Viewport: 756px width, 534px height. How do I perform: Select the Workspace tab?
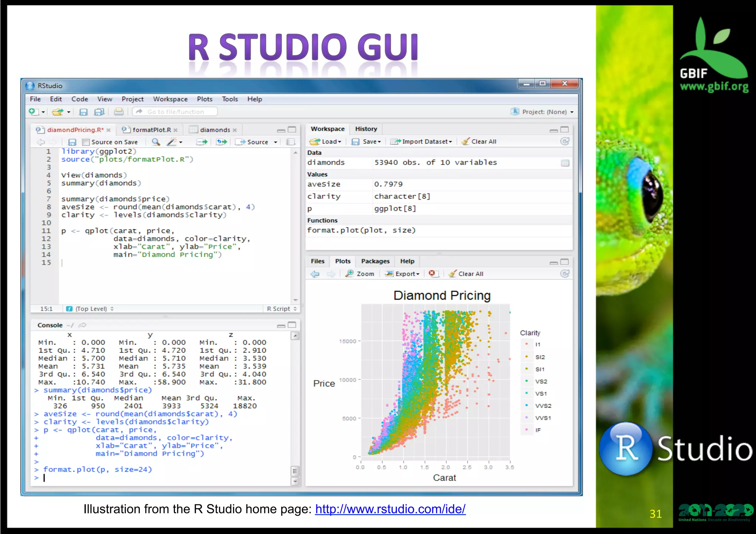[327, 129]
